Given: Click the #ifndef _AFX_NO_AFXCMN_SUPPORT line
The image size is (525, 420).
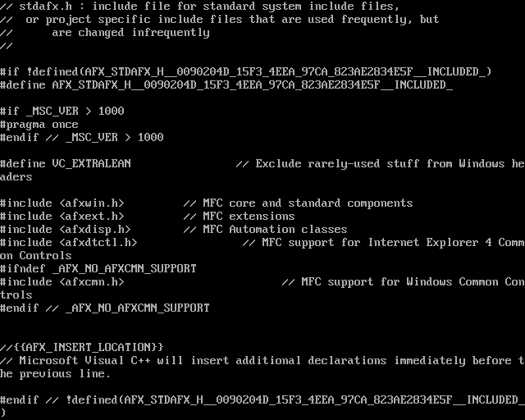Looking at the screenshot, I should pos(98,269).
